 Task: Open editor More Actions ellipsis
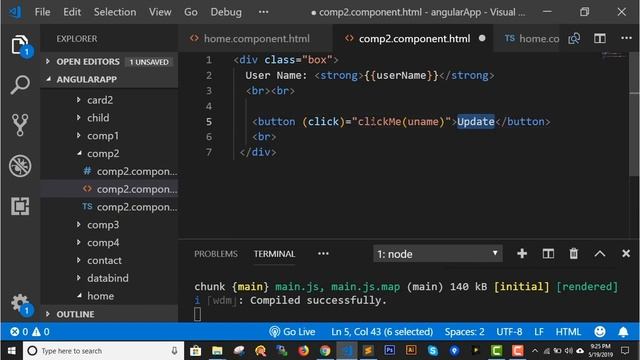[626, 38]
